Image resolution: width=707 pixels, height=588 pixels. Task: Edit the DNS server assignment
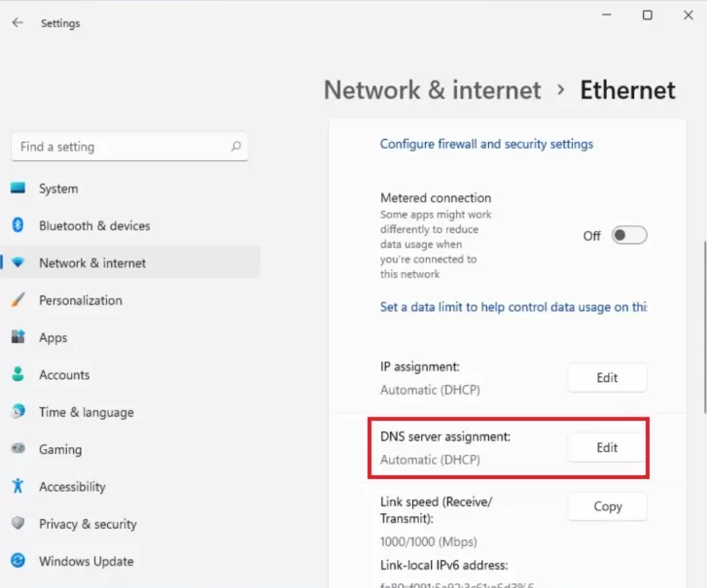click(607, 447)
